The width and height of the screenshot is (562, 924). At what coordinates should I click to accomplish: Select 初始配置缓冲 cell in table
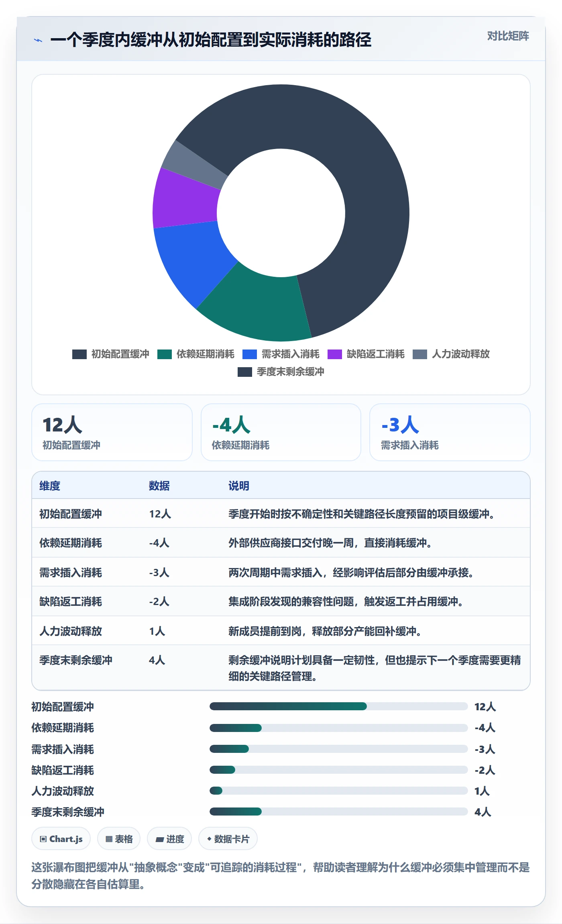point(71,514)
